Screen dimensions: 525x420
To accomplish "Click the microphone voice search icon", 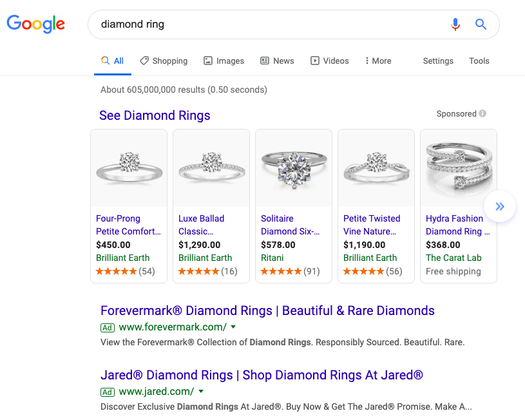I will pos(455,24).
